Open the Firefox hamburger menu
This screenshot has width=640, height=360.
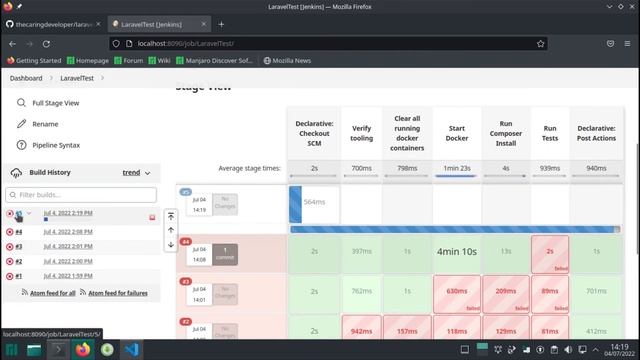[x=627, y=44]
